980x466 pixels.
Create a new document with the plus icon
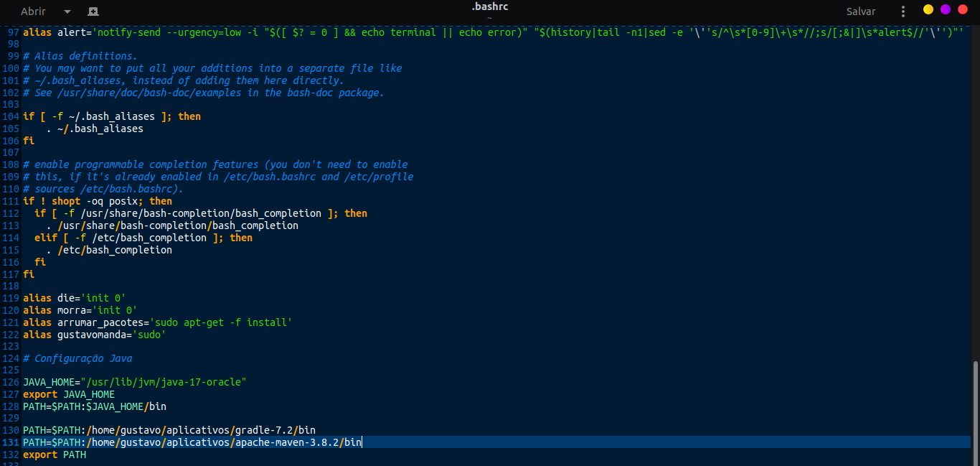coord(93,11)
